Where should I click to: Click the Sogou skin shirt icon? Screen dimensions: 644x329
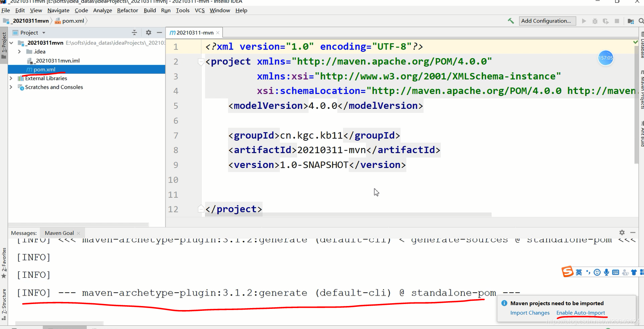634,273
